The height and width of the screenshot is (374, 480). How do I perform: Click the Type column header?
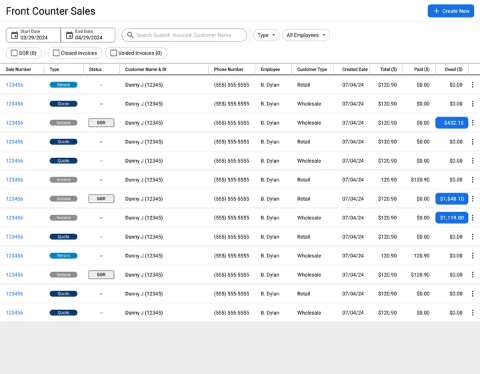click(54, 69)
